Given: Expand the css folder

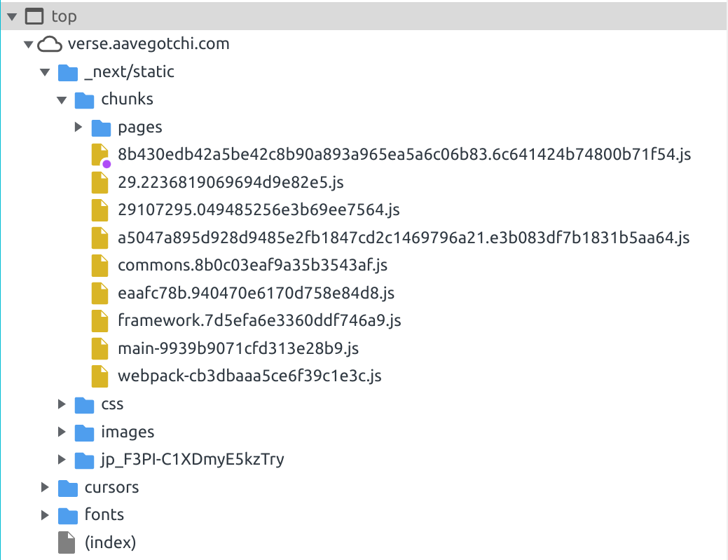Looking at the screenshot, I should click(62, 404).
